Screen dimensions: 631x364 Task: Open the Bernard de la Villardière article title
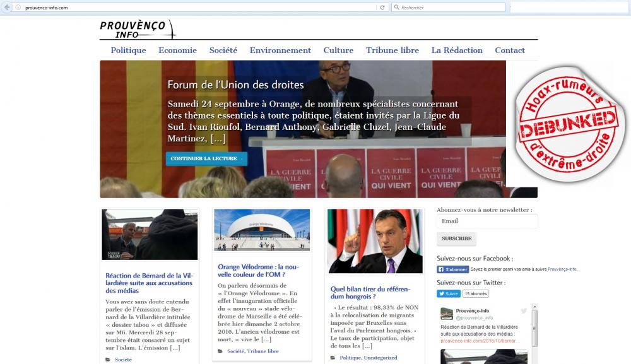pyautogui.click(x=150, y=283)
